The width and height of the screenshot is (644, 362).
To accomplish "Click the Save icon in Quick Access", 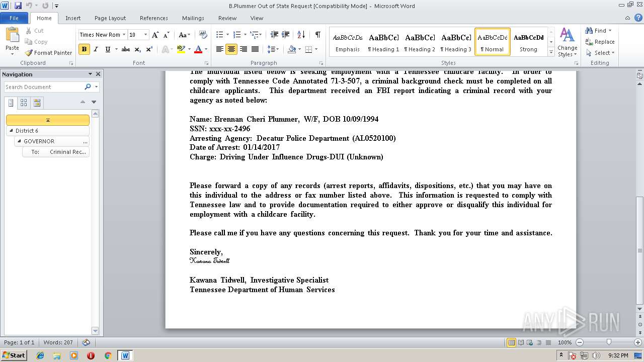I will (18, 6).
